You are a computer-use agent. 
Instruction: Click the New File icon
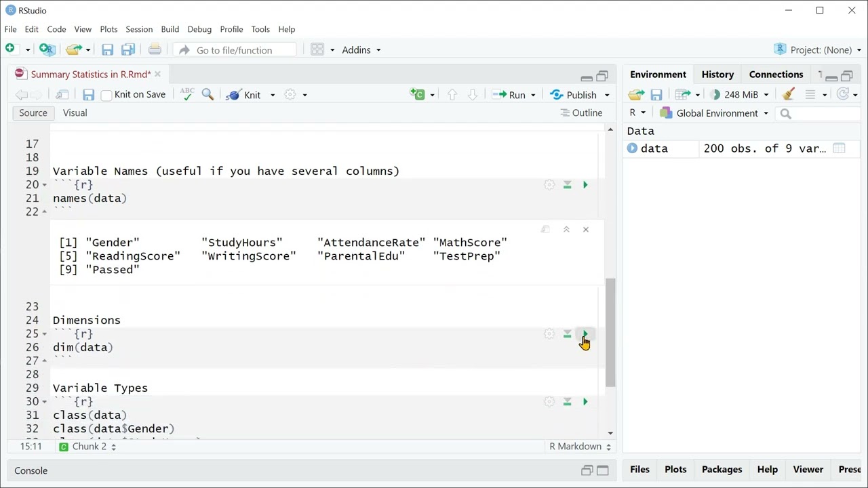10,49
